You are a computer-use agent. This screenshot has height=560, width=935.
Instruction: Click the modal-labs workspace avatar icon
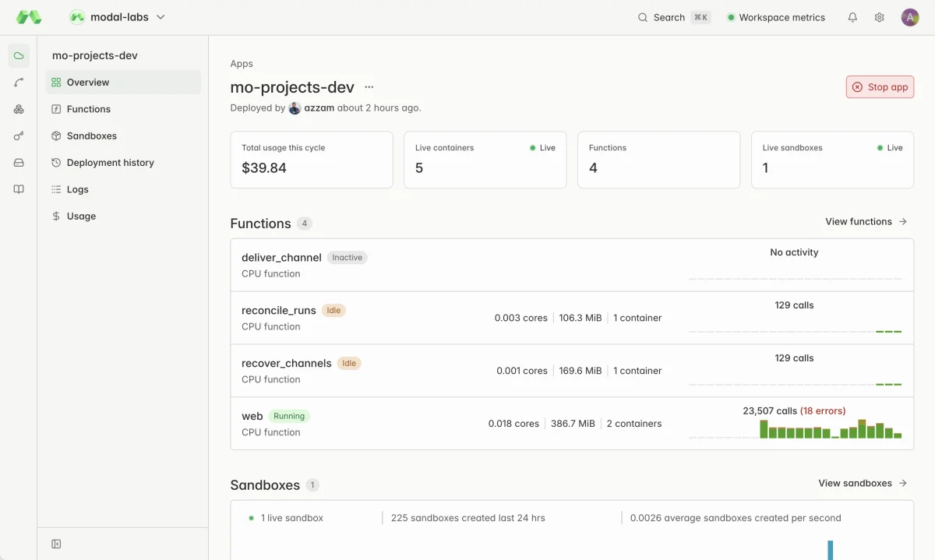(77, 17)
